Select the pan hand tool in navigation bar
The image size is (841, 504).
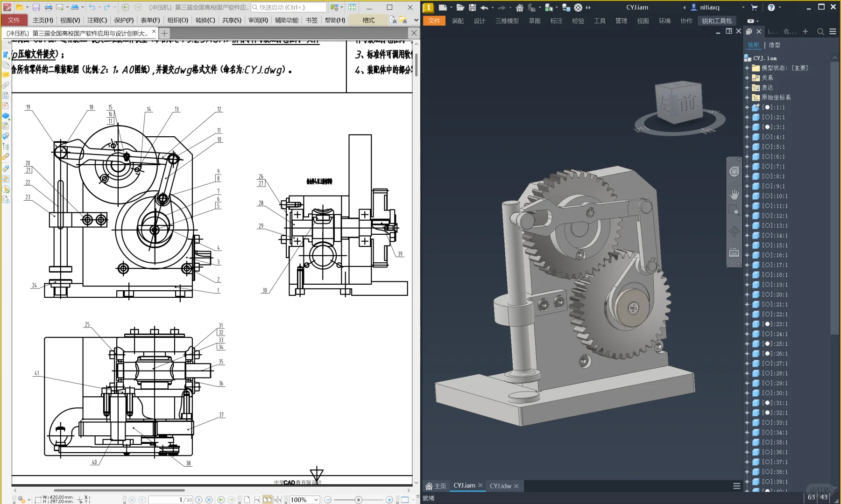click(x=734, y=194)
